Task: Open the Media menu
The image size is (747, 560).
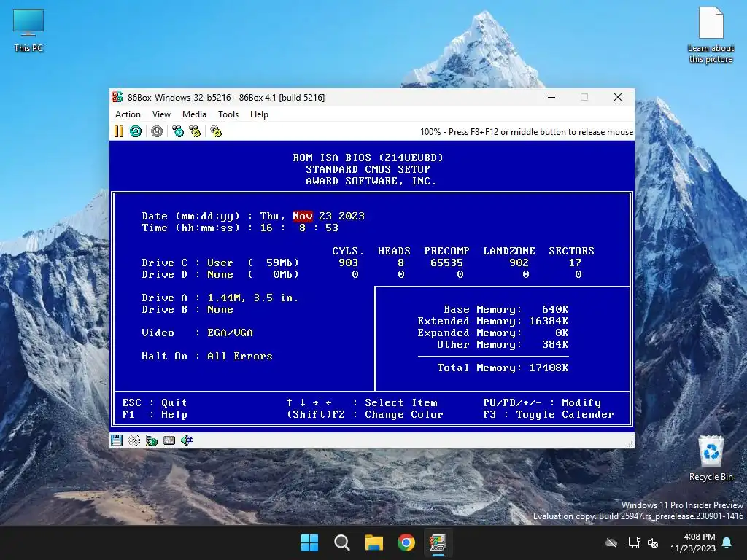Action: click(194, 114)
